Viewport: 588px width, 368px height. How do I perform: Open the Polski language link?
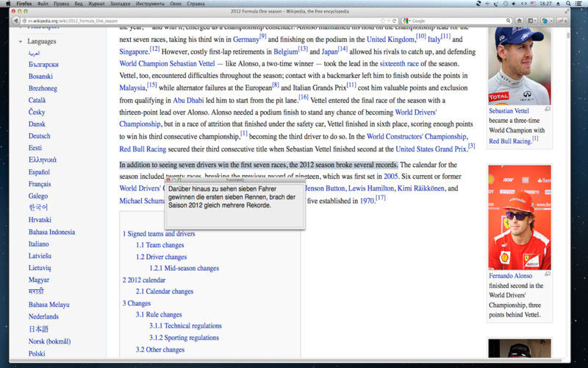coord(37,354)
